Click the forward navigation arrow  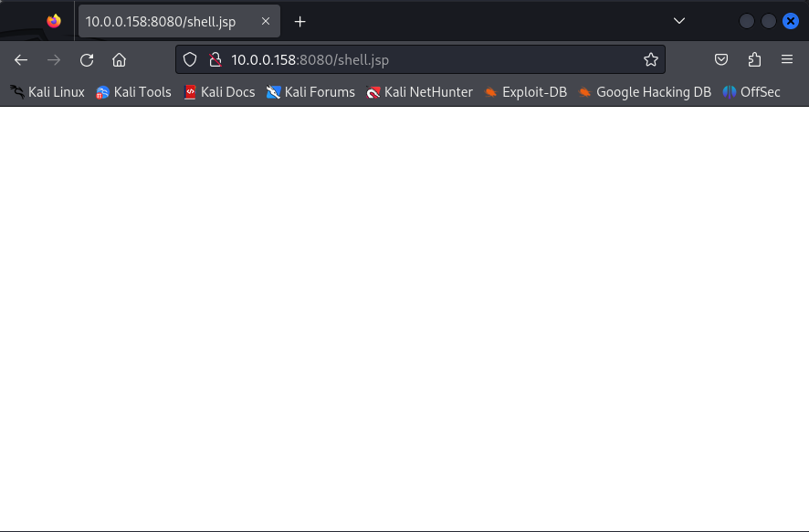pyautogui.click(x=54, y=60)
